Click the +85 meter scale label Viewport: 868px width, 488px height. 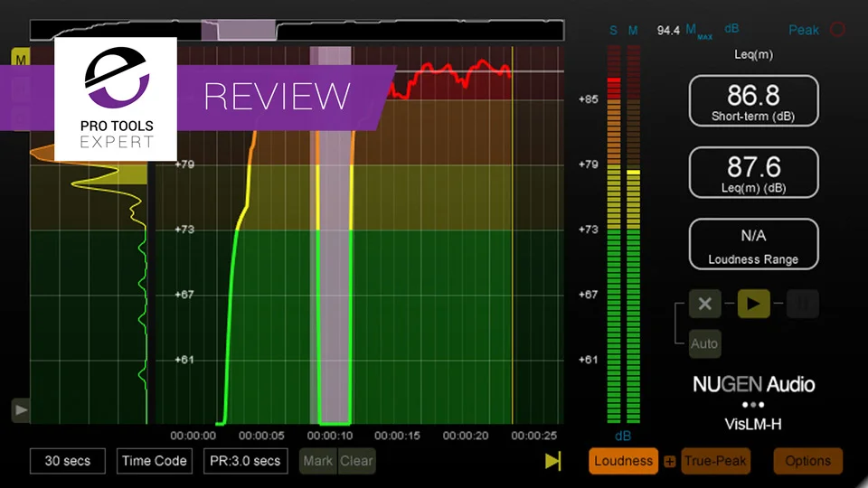pos(589,99)
